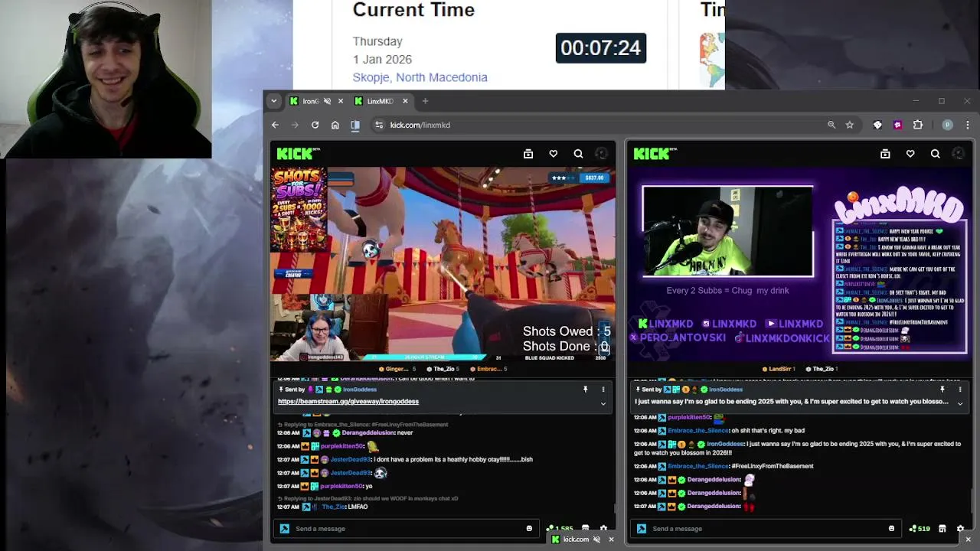This screenshot has width=980, height=551.
Task: Toggle the pin on right chat pinned message
Action: pyautogui.click(x=942, y=390)
